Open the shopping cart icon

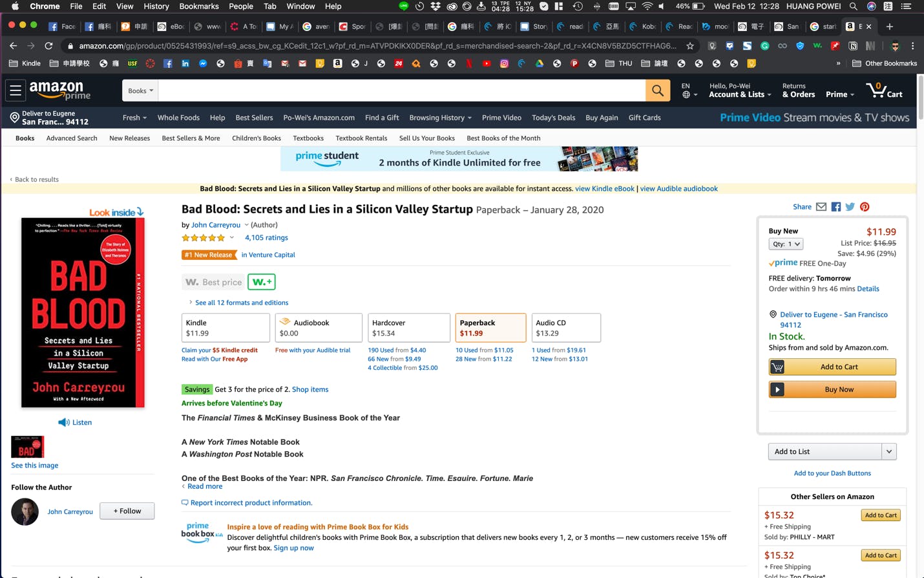885,90
